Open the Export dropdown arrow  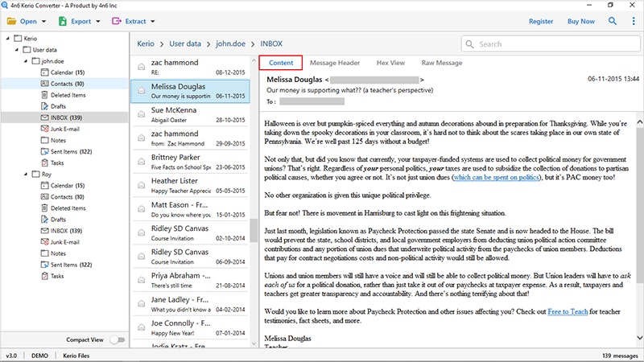click(x=97, y=22)
